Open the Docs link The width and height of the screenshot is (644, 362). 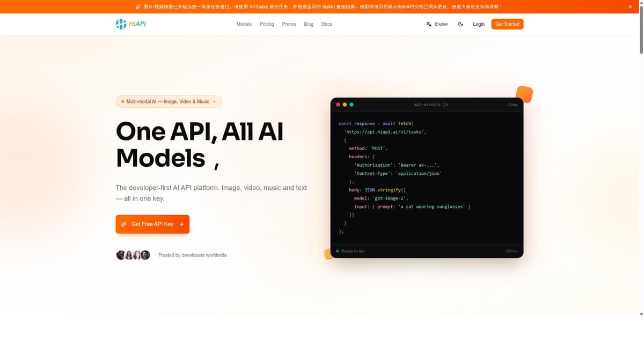327,24
